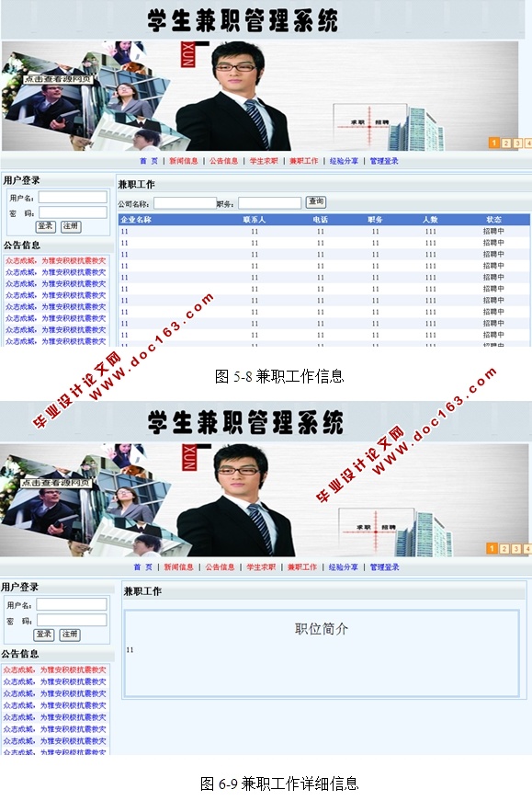Screen dimensions: 532x801
Task: Open 学生求职 in lower page navigation
Action: click(261, 567)
